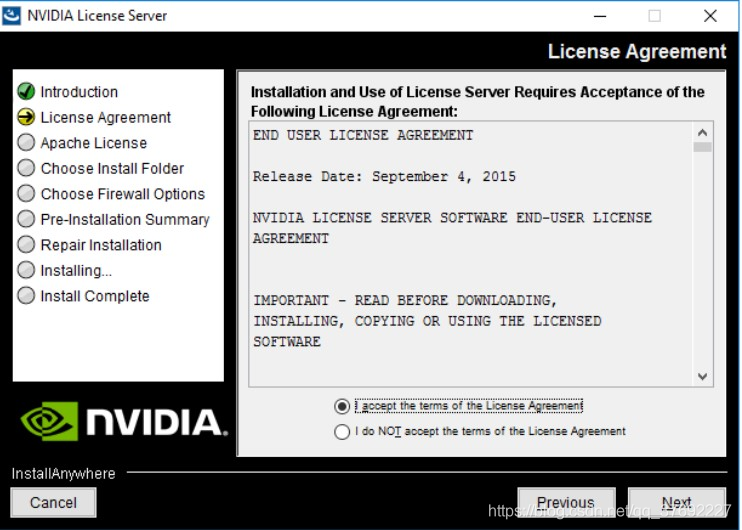742x530 pixels.
Task: Click the Next button
Action: point(677,502)
